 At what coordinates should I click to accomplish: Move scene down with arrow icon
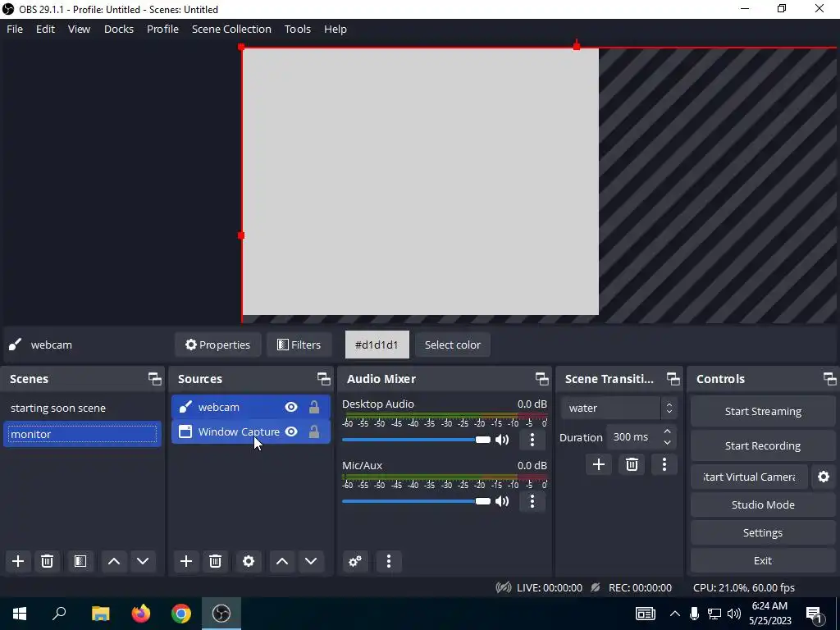(143, 561)
